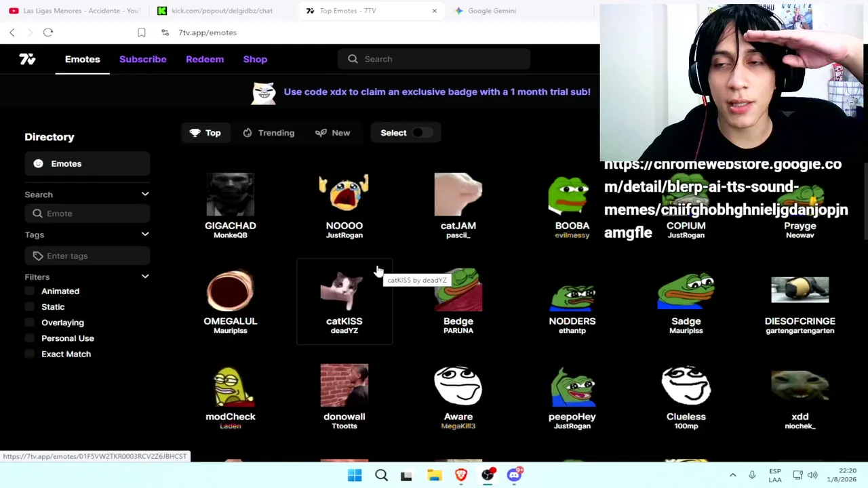The width and height of the screenshot is (868, 488).
Task: Check the Personal Use filter
Action: (30, 338)
